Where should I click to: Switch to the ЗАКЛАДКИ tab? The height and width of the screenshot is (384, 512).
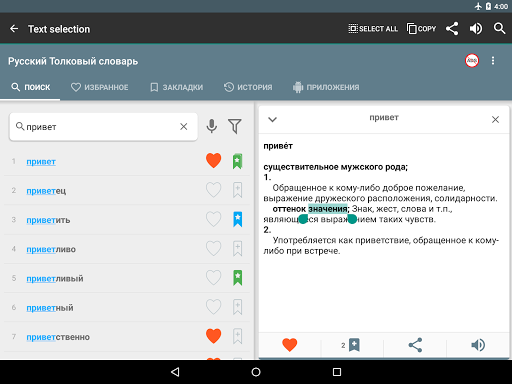tap(176, 87)
